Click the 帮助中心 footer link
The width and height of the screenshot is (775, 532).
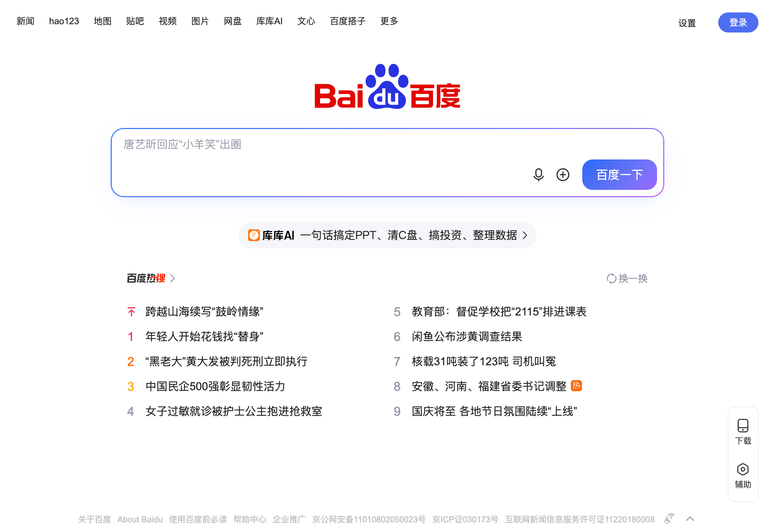tap(250, 519)
